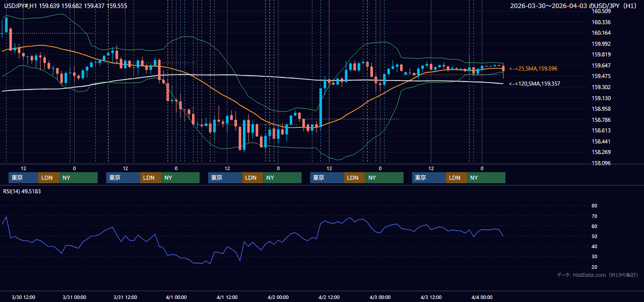
Task: Select the 4/1 12:00 date label
Action: pos(227,297)
